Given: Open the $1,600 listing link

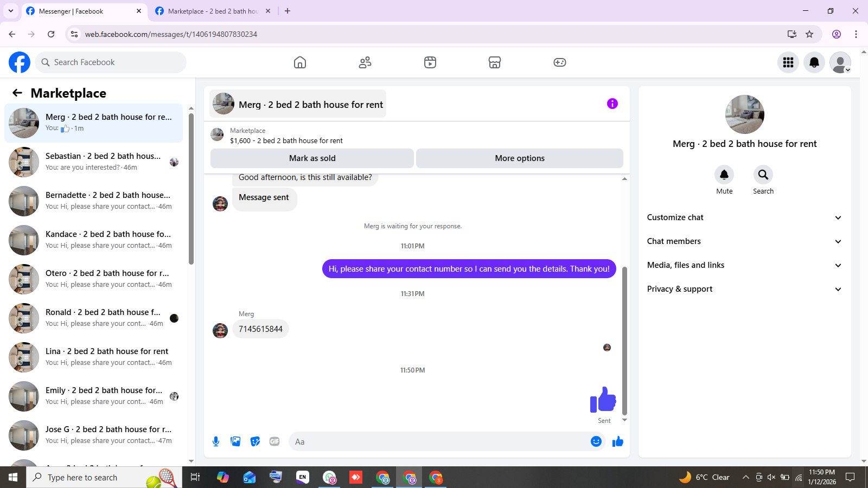Looking at the screenshot, I should coord(286,140).
